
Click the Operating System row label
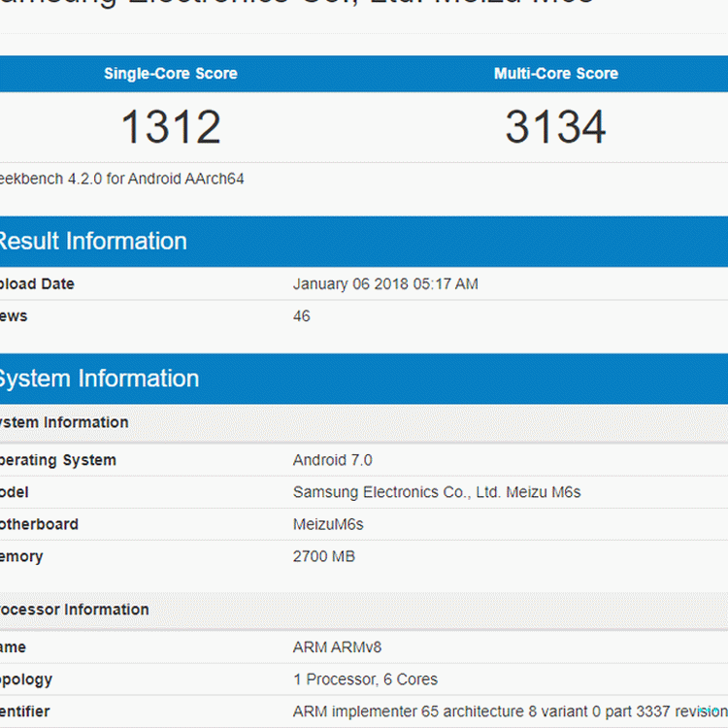(58, 460)
